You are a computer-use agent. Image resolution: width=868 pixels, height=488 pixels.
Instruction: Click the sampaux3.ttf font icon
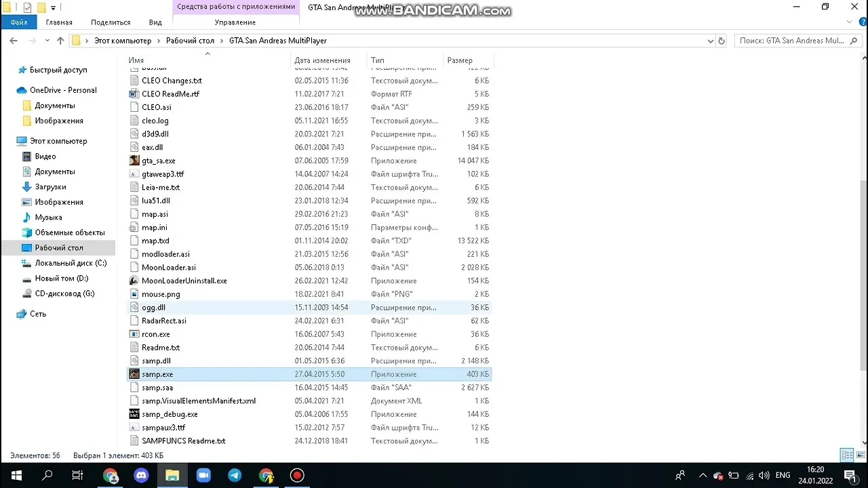coord(134,428)
